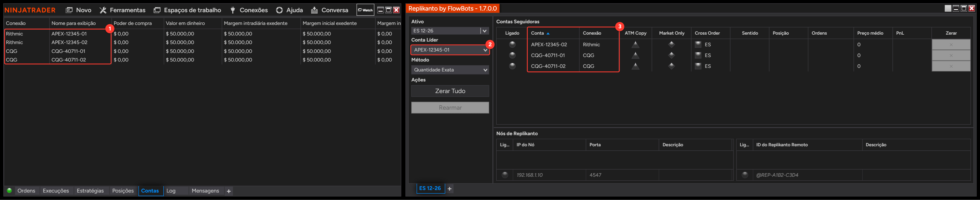Click the Rearmar button
This screenshot has height=200, width=980.
(x=450, y=108)
